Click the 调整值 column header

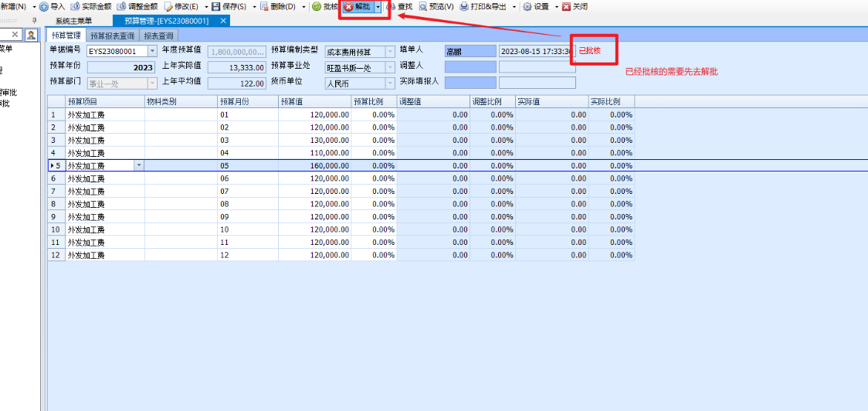(433, 102)
